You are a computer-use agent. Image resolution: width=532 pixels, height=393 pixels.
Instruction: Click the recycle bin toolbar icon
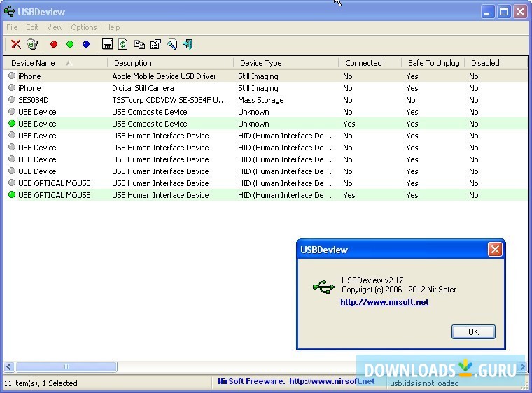(31, 44)
